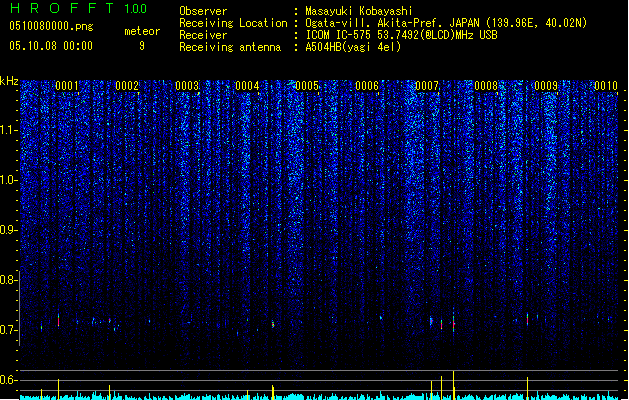Select time marker 0003

(x=187, y=85)
